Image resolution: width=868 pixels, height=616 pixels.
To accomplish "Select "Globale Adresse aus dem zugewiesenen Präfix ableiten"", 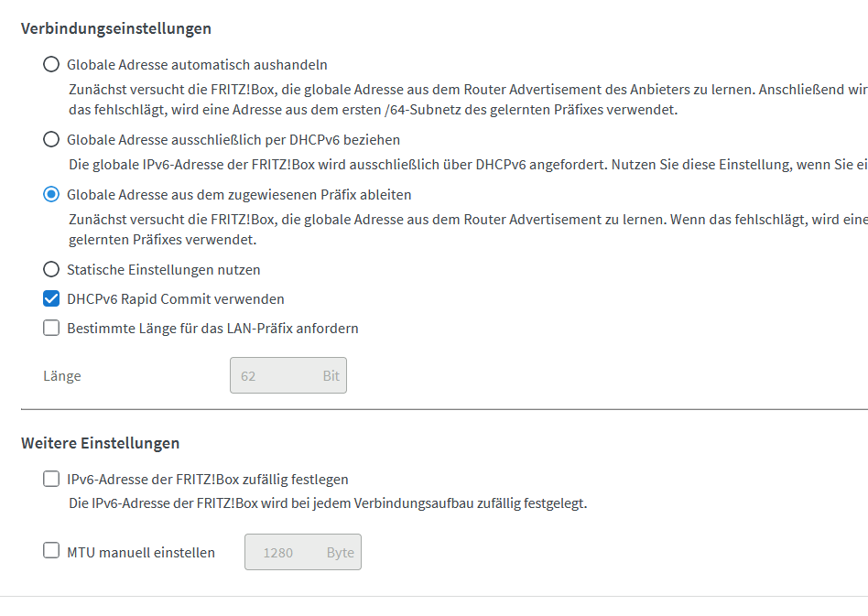I will pos(51,195).
